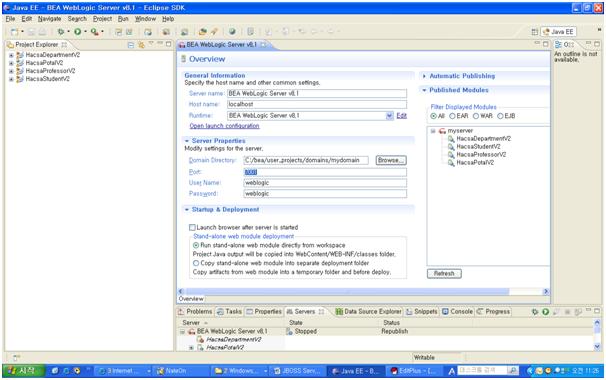Open the Window menu
This screenshot has height=380, width=606.
(145, 19)
